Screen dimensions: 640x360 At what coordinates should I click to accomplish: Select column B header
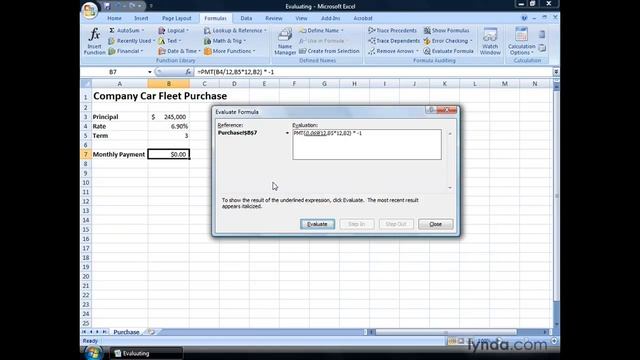[x=169, y=84]
